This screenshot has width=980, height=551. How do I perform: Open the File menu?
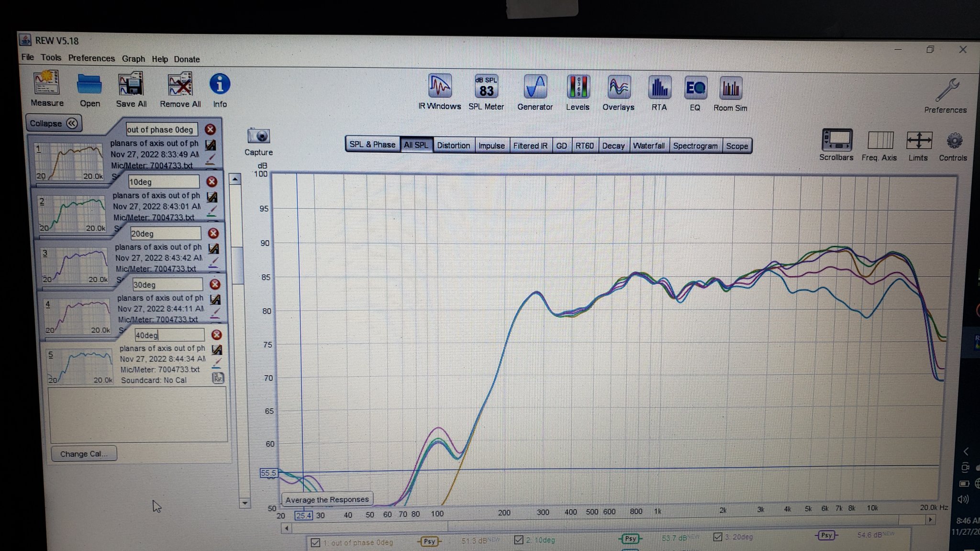pos(28,57)
